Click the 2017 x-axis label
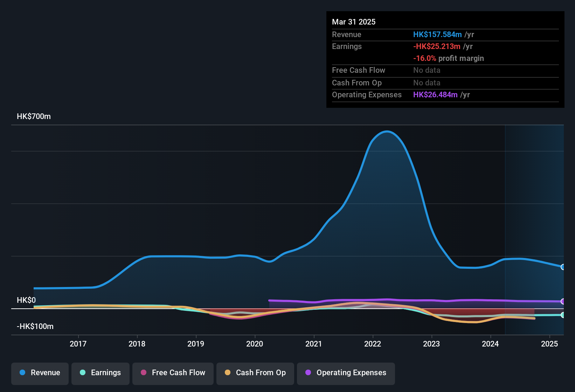The height and width of the screenshot is (392, 575). (78, 344)
